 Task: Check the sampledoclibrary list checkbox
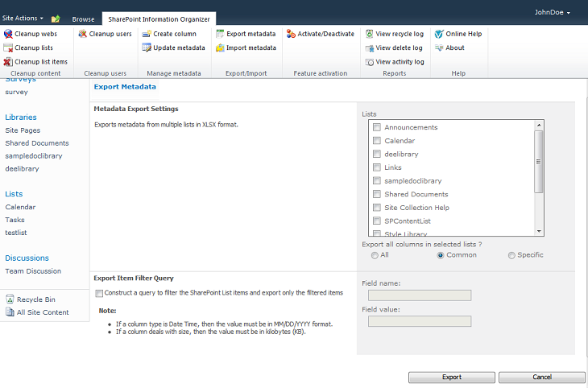pyautogui.click(x=377, y=180)
